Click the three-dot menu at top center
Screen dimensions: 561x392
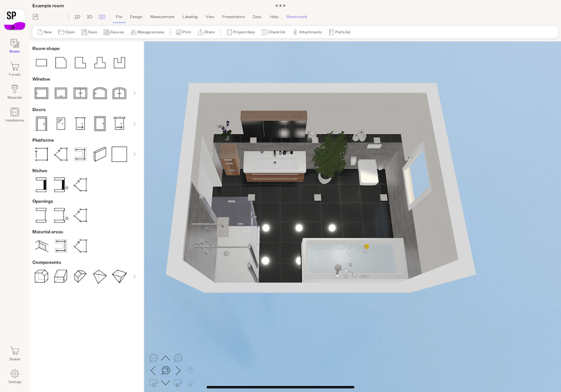click(x=280, y=6)
